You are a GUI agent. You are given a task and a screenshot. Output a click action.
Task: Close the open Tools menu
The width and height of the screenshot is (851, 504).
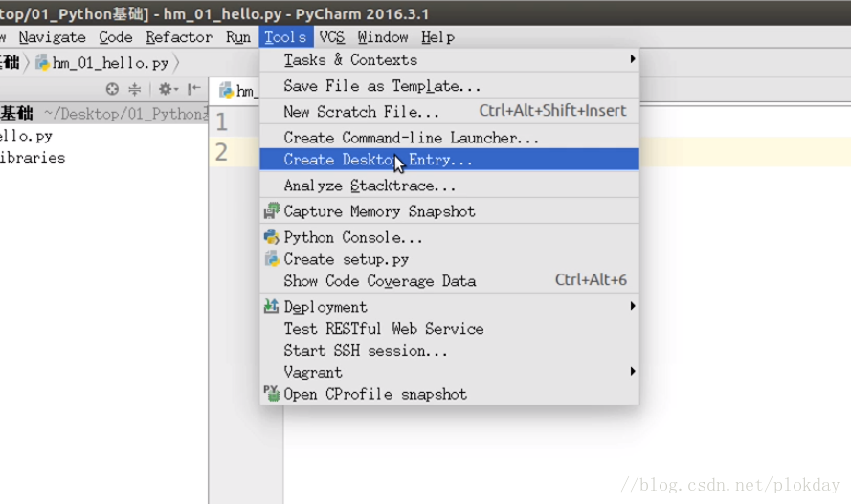click(x=286, y=37)
